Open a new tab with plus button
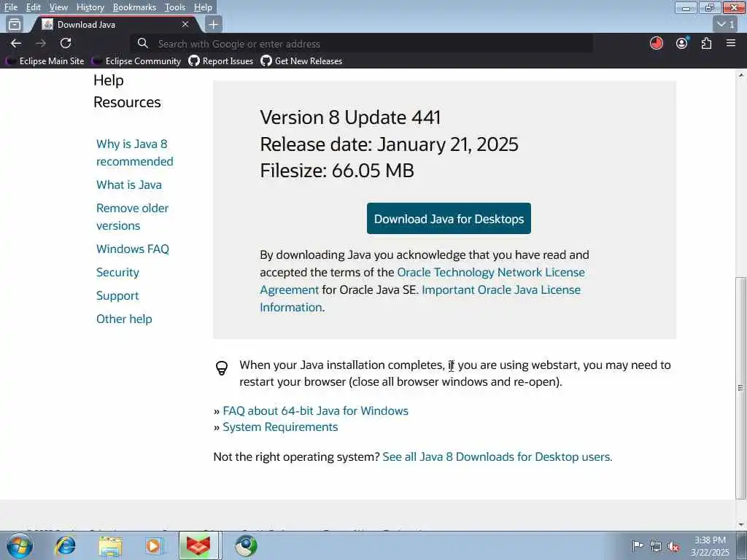Viewport: 747px width, 560px height. pos(214,24)
